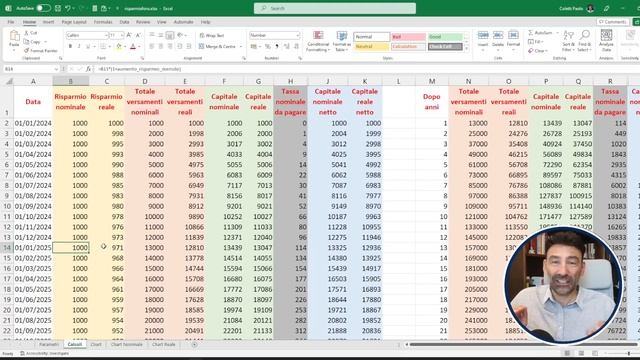Toggle the AutoSave switch
Viewport: 640px width, 360px height.
pos(43,8)
